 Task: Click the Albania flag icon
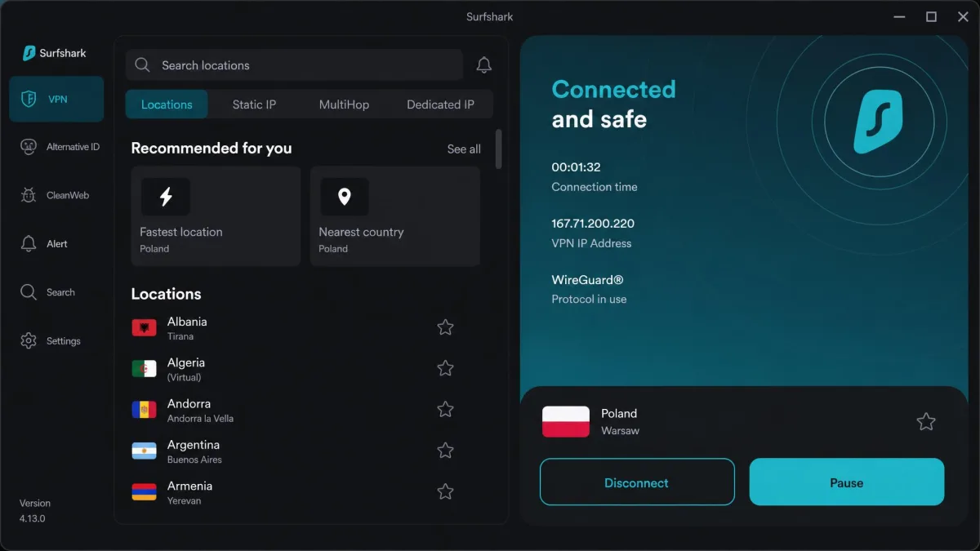click(x=145, y=328)
